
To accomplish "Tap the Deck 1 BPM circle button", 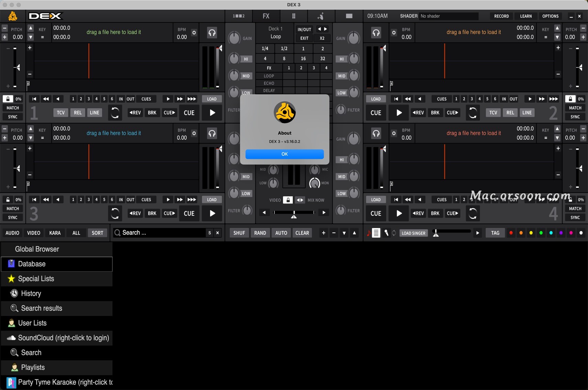I will [x=194, y=33].
